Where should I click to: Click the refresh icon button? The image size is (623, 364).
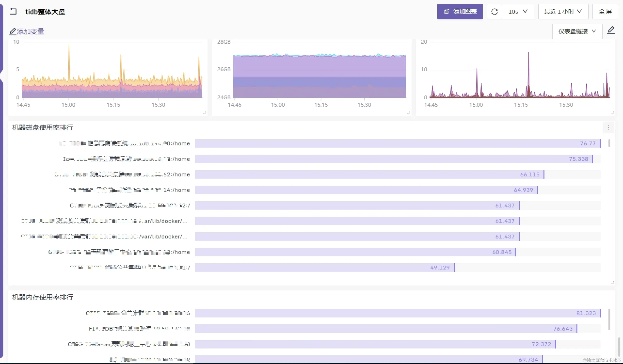(494, 12)
